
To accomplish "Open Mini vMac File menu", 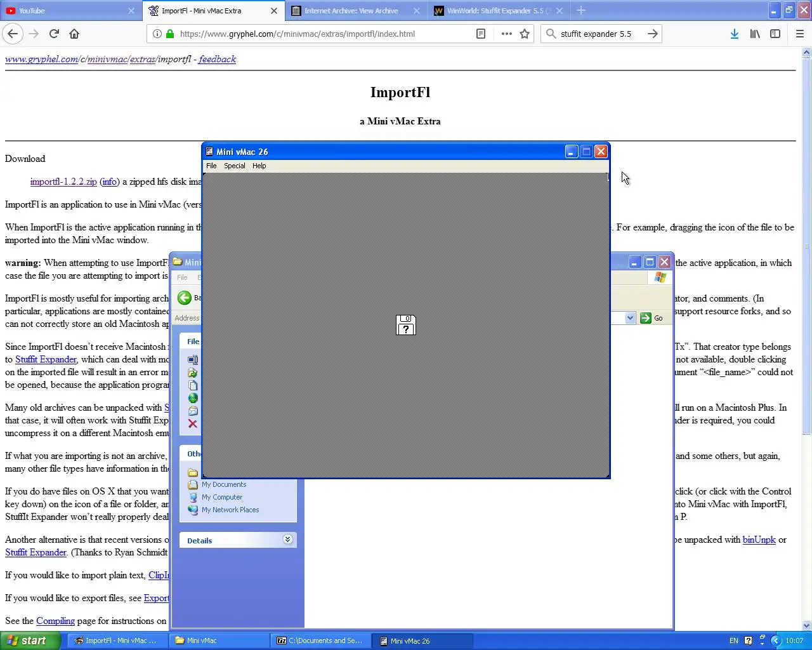I will (x=211, y=166).
